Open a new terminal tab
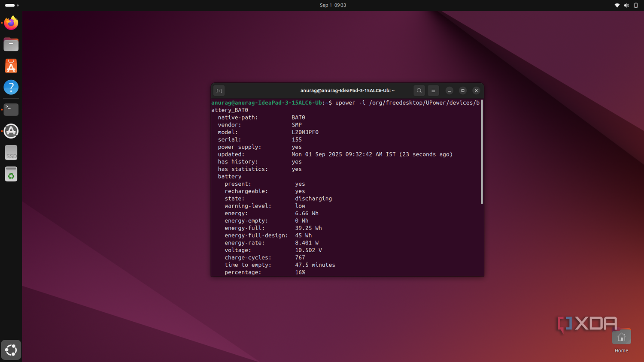 [x=219, y=90]
